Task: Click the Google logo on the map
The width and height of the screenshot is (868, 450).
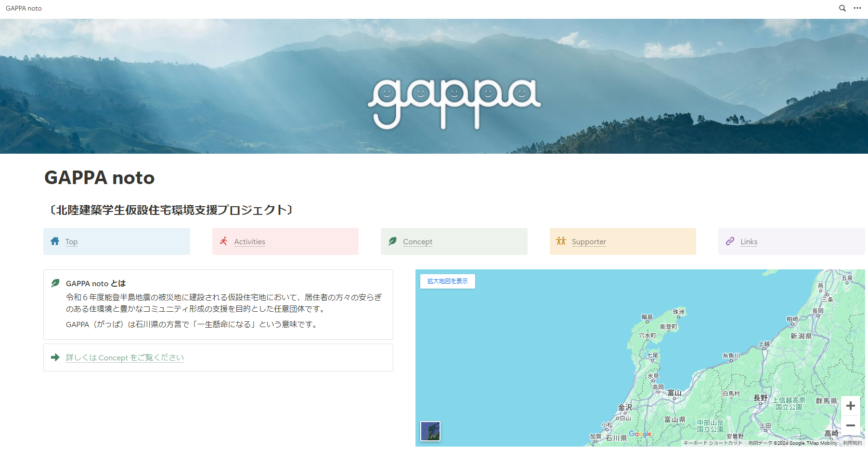Action: [x=640, y=434]
